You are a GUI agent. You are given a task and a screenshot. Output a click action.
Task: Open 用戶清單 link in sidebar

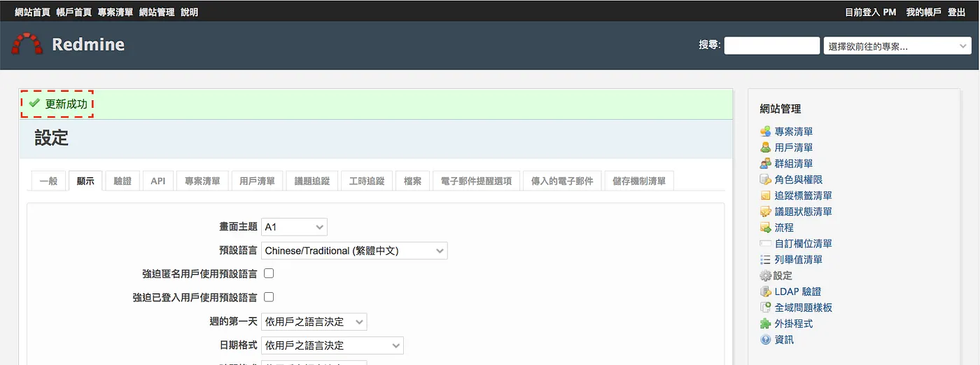click(794, 148)
